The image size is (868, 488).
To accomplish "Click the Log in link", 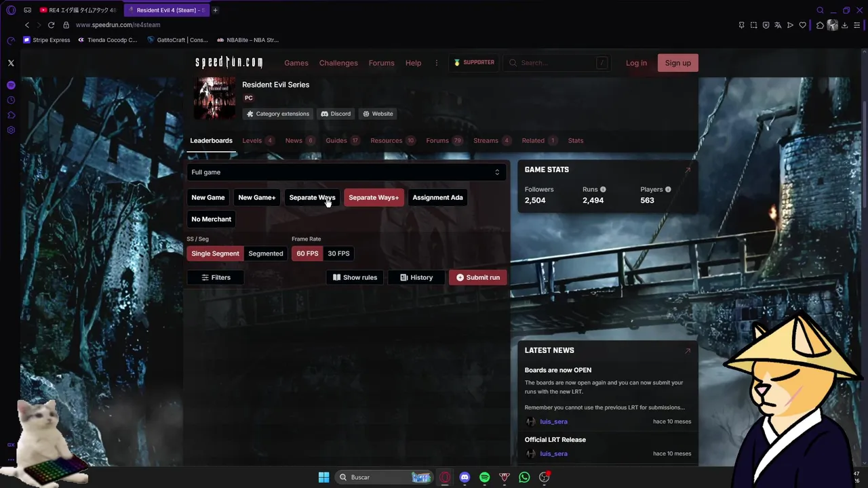I will point(636,63).
